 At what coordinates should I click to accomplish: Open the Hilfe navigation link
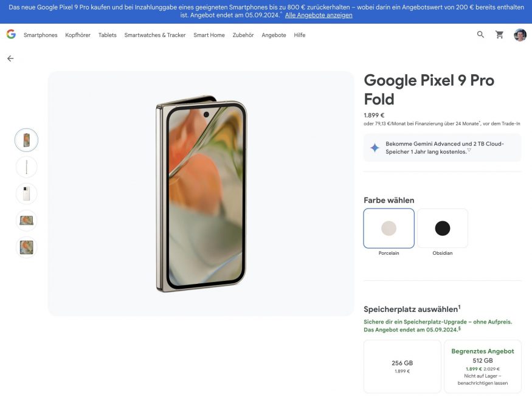300,35
